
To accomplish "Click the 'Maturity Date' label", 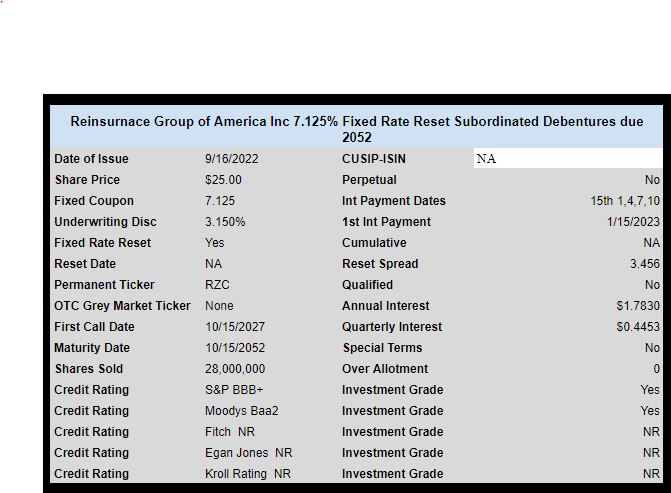I will click(x=92, y=347).
